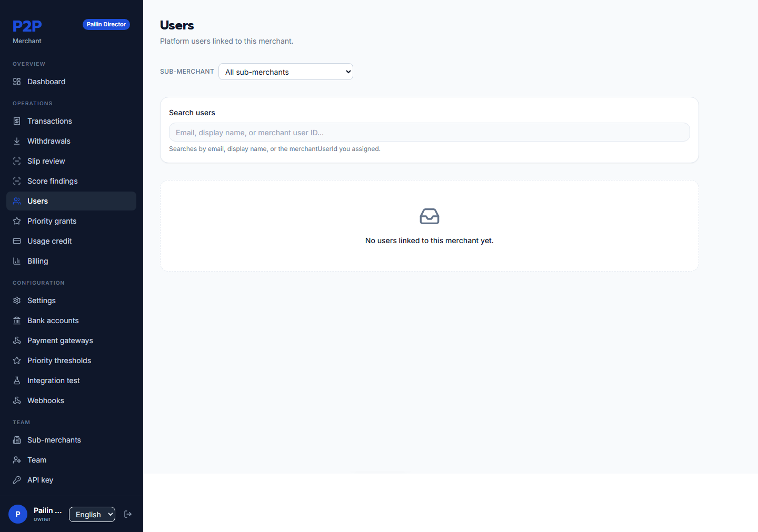Click the Priority thresholds star icon
Screen dimensions: 758x532
tap(17, 360)
